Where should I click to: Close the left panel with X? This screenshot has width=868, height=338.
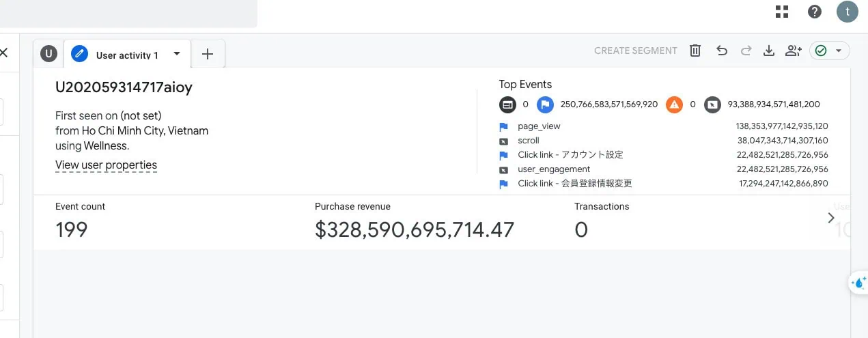4,53
